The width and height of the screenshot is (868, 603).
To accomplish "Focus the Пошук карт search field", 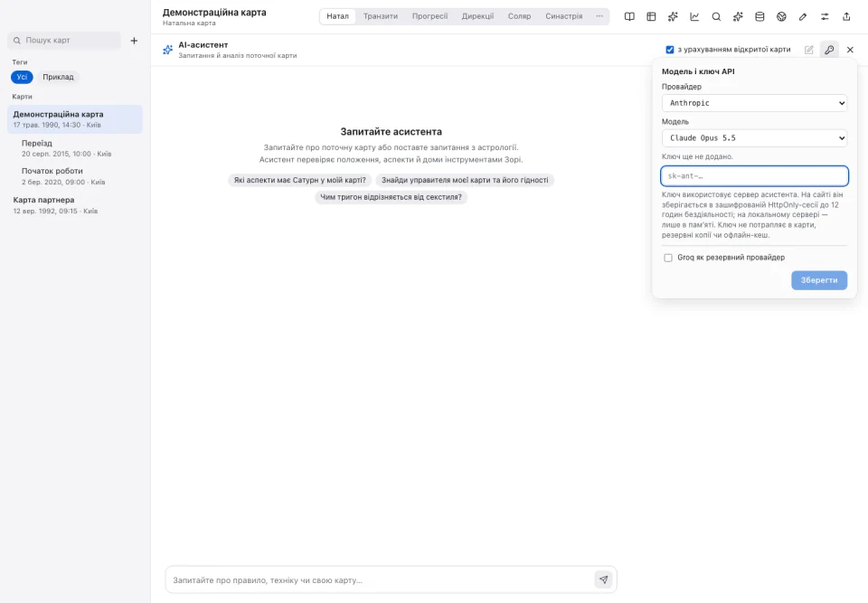I will [x=64, y=41].
